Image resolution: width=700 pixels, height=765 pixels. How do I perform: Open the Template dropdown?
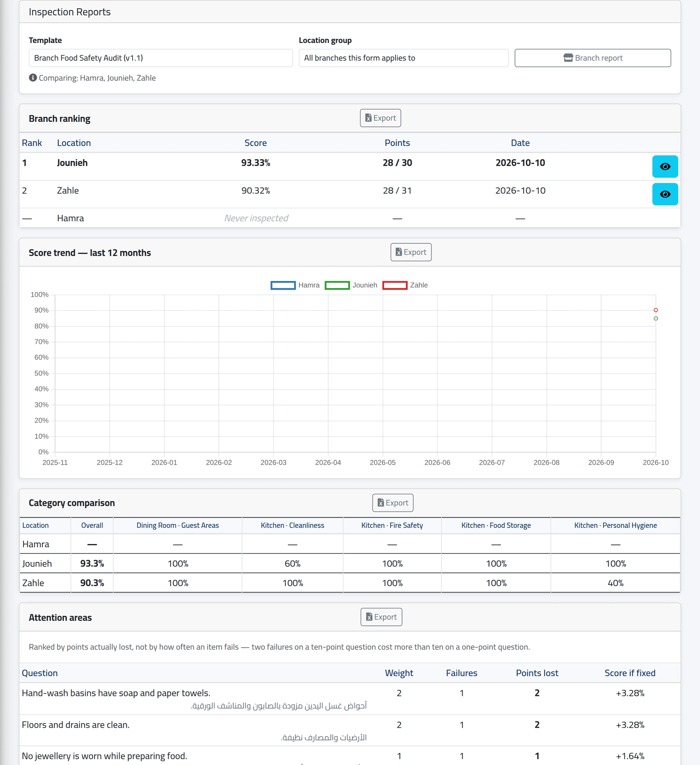(x=161, y=58)
